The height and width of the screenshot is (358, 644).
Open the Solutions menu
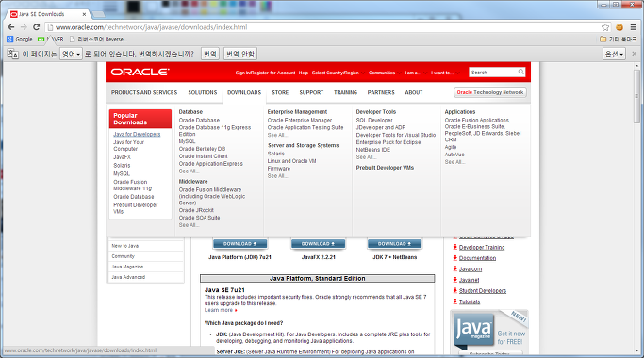203,92
